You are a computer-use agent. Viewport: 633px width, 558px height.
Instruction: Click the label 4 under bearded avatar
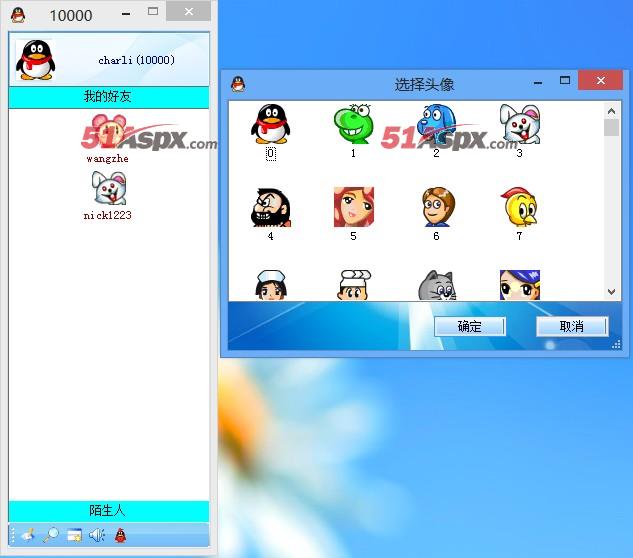pyautogui.click(x=270, y=236)
